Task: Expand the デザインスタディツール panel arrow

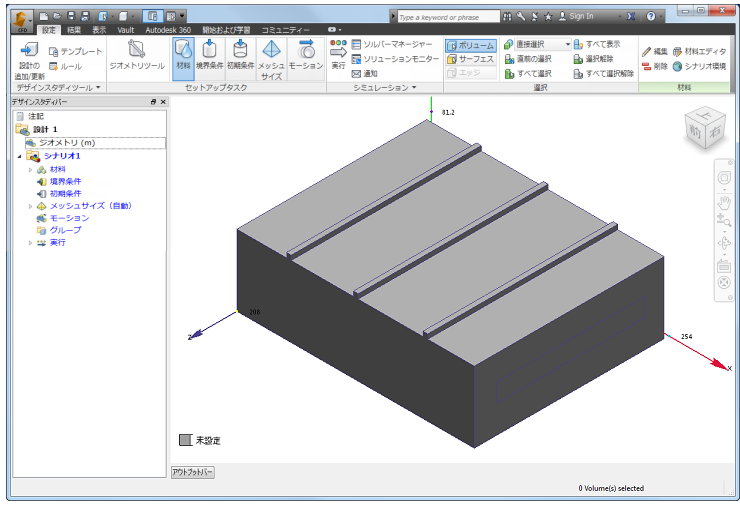Action: pyautogui.click(x=98, y=87)
